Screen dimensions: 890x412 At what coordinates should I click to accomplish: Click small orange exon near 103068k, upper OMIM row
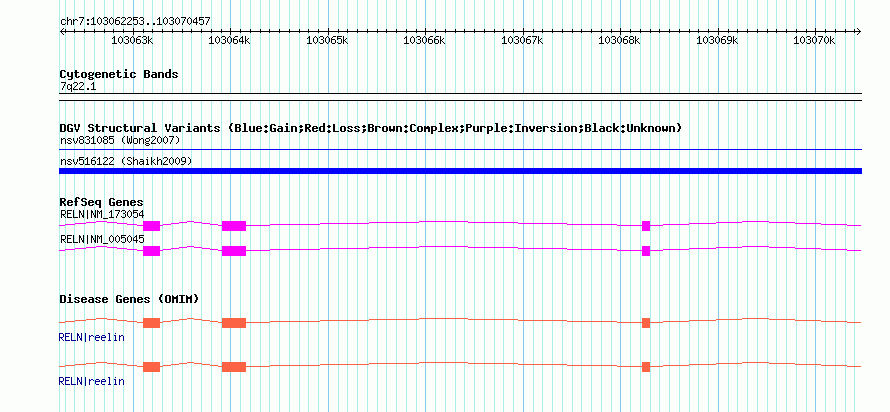[646, 323]
